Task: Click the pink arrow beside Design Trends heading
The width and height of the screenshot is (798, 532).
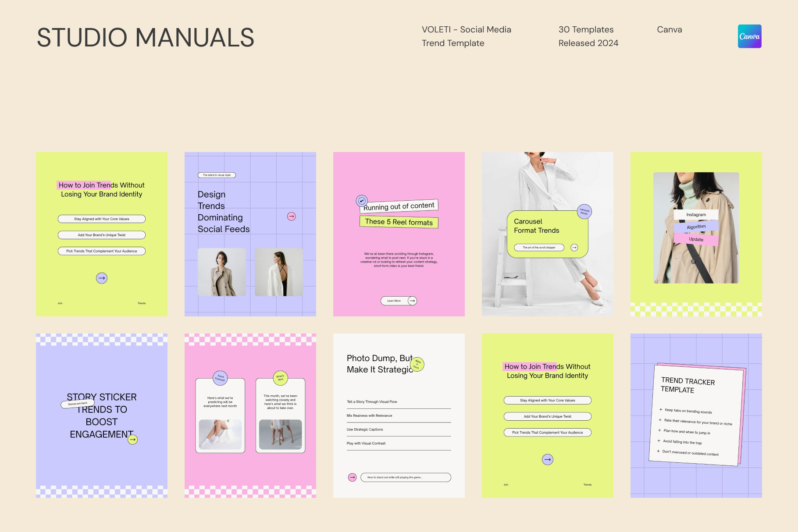Action: click(x=291, y=216)
